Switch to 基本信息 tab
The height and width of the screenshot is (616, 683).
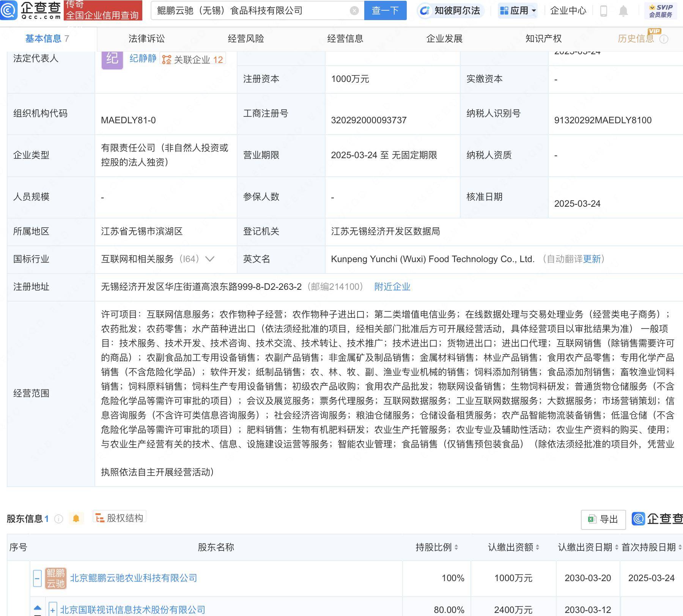tap(47, 39)
